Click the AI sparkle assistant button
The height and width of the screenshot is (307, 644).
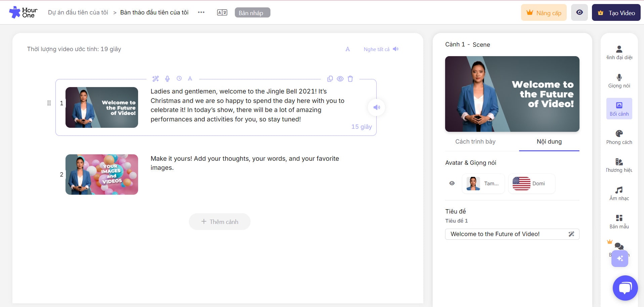620,258
